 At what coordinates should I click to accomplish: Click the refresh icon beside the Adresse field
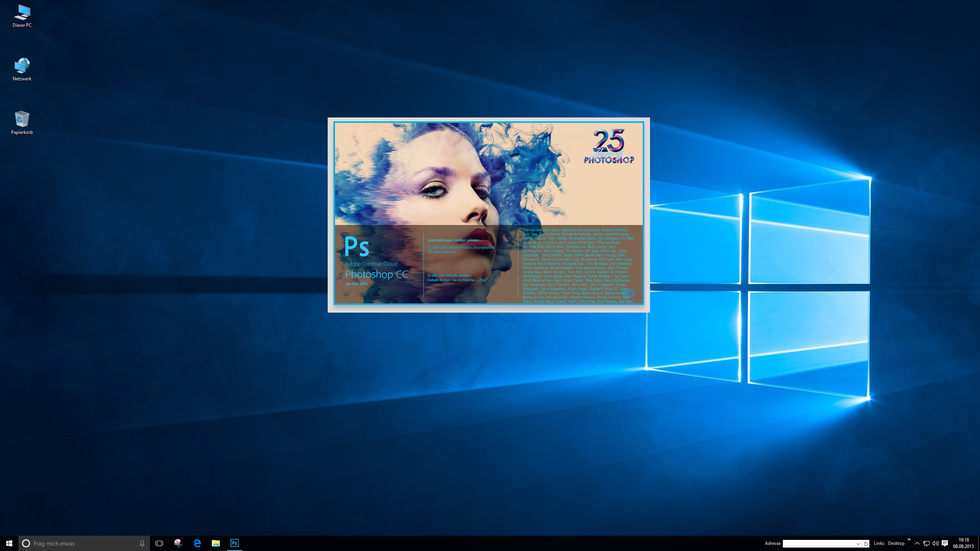point(866,544)
